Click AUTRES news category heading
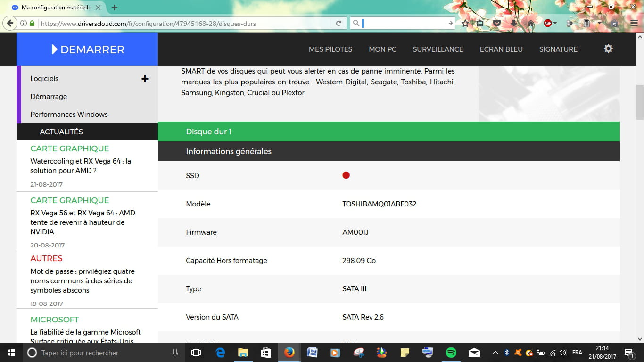This screenshot has width=644, height=362. click(x=46, y=258)
